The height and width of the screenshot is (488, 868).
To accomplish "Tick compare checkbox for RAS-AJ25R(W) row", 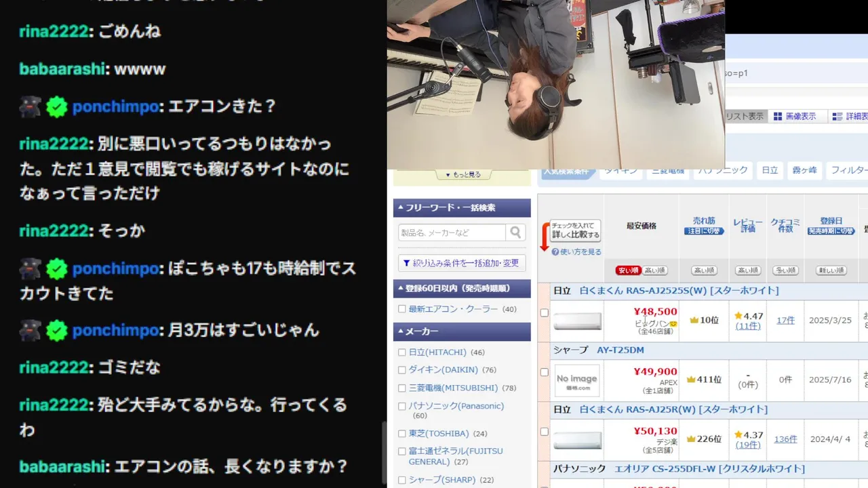I will [x=544, y=431].
